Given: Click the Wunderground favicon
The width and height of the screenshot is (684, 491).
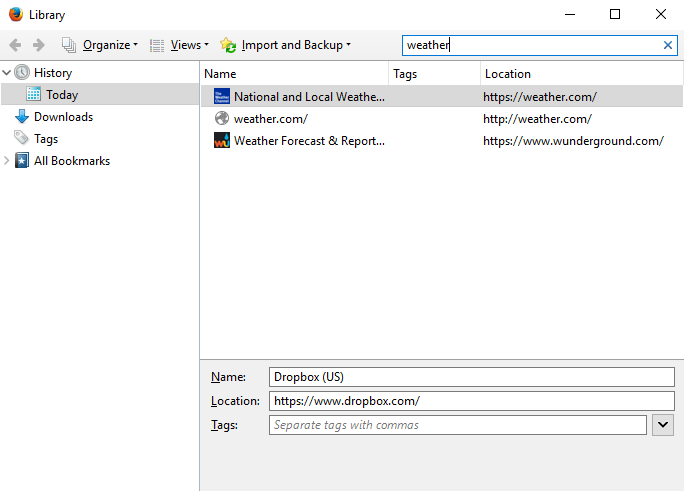Looking at the screenshot, I should pyautogui.click(x=222, y=140).
